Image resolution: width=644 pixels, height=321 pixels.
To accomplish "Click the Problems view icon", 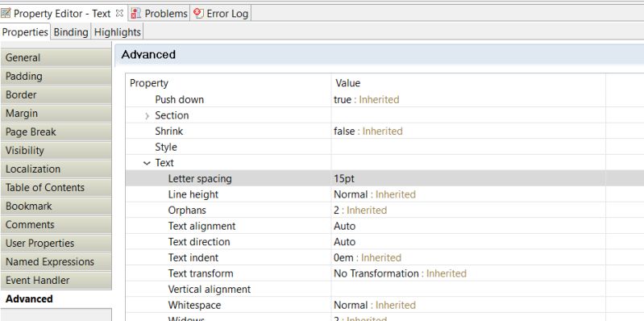I will [x=136, y=13].
